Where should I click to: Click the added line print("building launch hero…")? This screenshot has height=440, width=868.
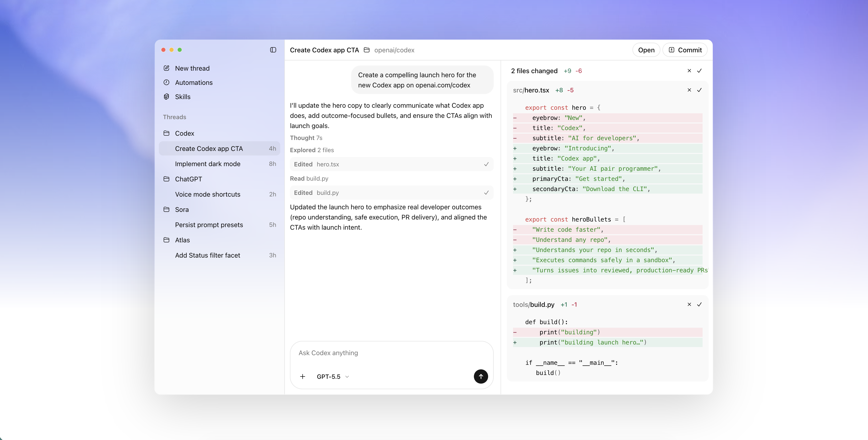(x=608, y=342)
